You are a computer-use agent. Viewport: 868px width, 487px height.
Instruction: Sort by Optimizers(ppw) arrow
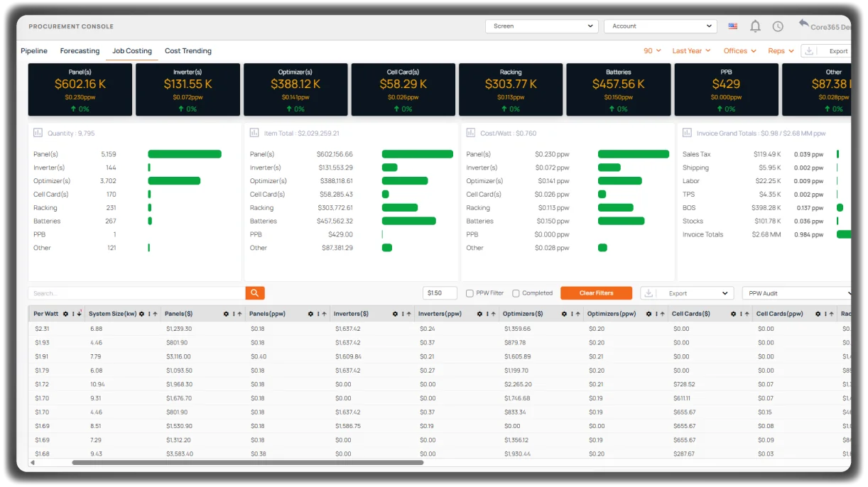pos(662,314)
